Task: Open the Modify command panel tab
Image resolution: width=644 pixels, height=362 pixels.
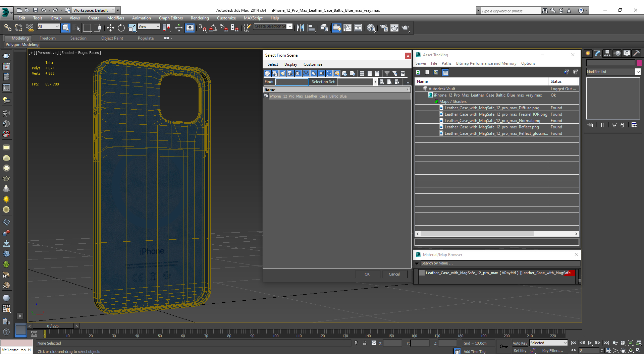Action: (598, 53)
